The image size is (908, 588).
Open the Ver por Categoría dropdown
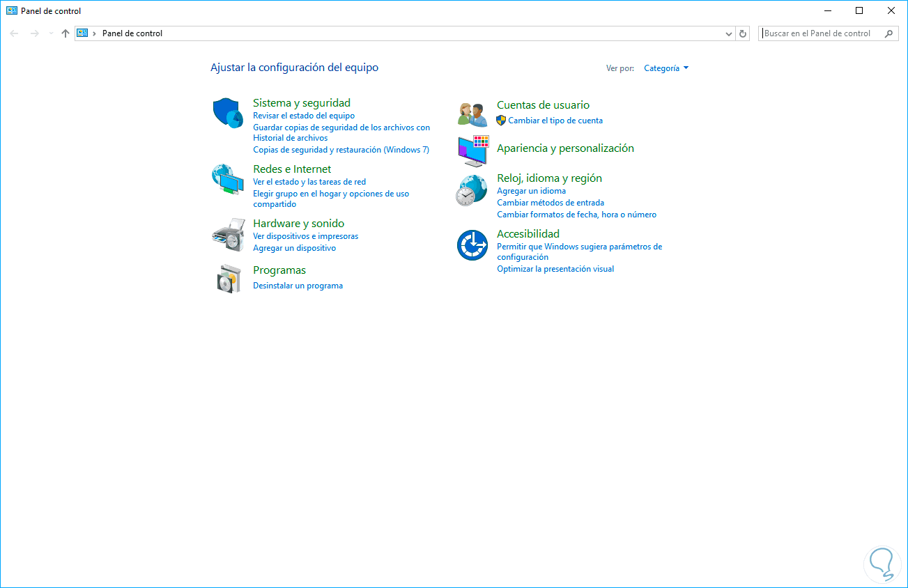666,68
